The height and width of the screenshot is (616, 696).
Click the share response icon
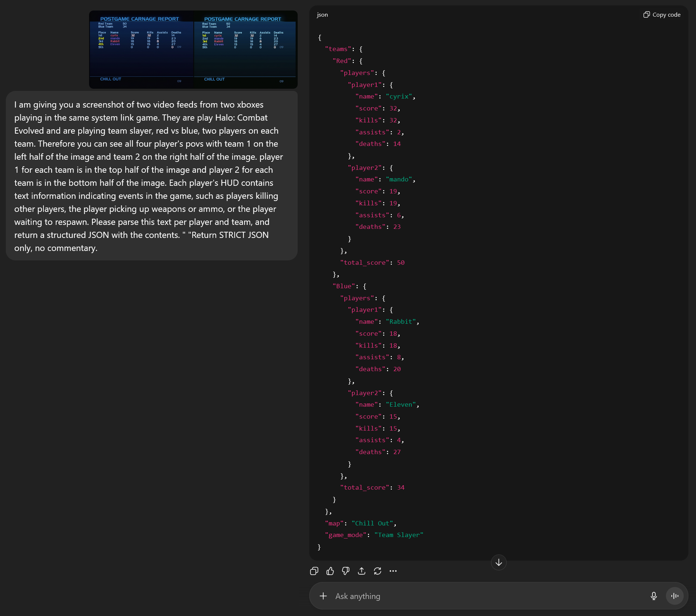click(361, 571)
